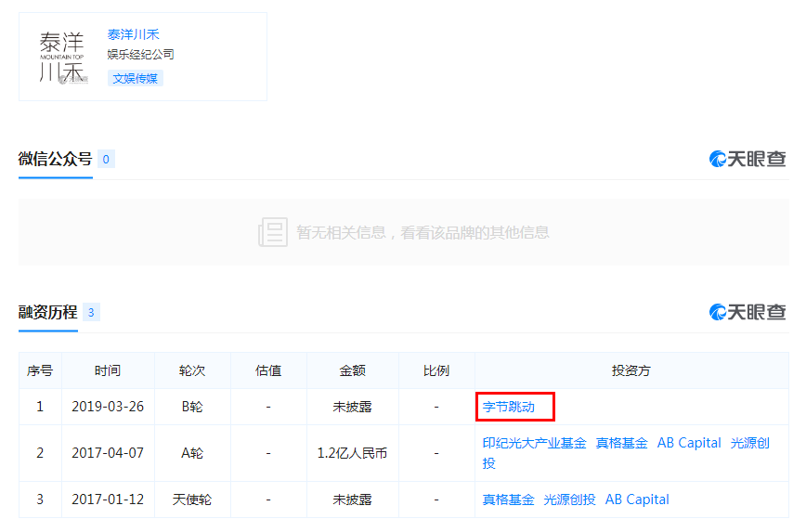Image resolution: width=806 pixels, height=532 pixels.
Task: Select the date cell 2017-01-12
Action: point(108,500)
